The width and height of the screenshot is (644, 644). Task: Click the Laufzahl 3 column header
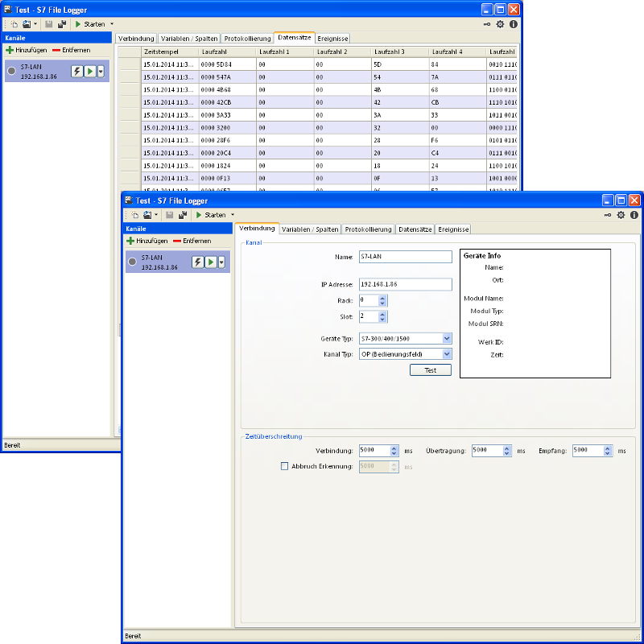coord(399,52)
